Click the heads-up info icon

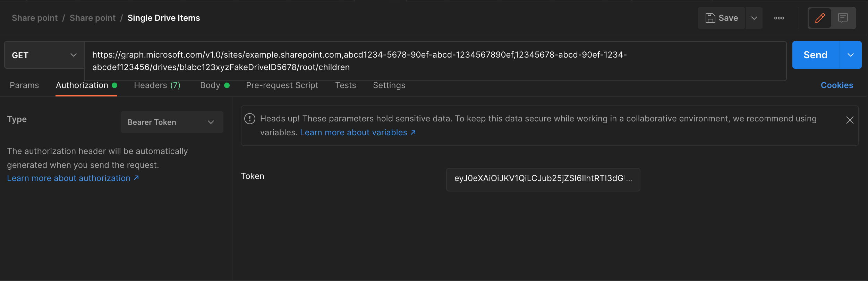(x=250, y=119)
